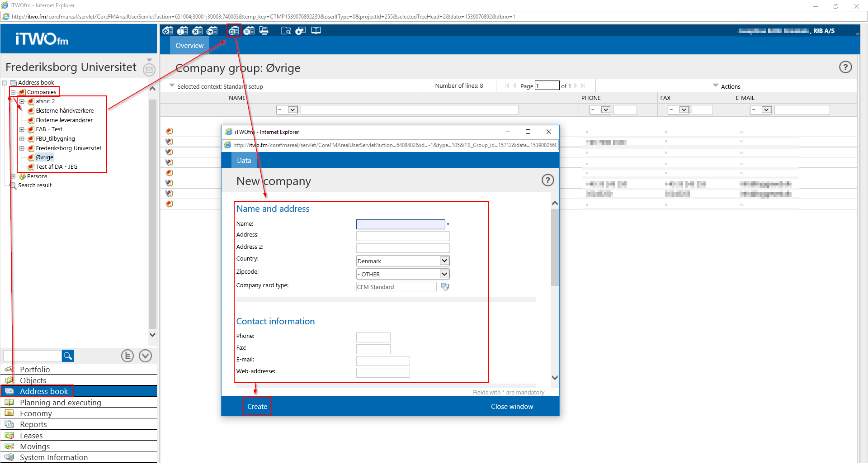This screenshot has height=470, width=868.
Task: Collapse the Companies tree node
Action: tap(13, 92)
